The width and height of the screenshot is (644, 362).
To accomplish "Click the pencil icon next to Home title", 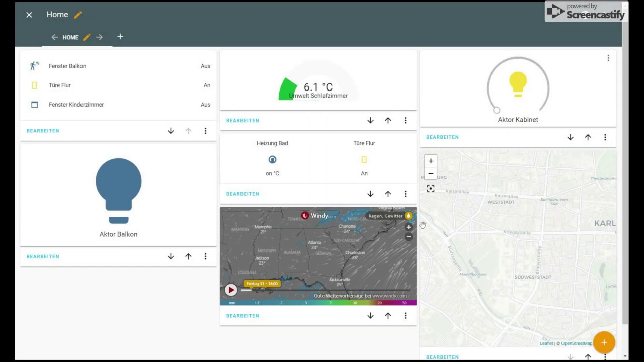I will pyautogui.click(x=78, y=15).
